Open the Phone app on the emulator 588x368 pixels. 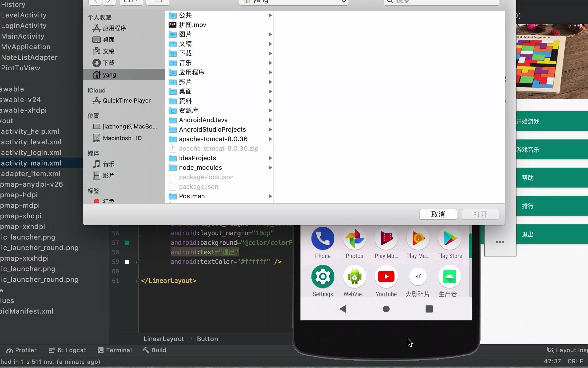tap(323, 239)
